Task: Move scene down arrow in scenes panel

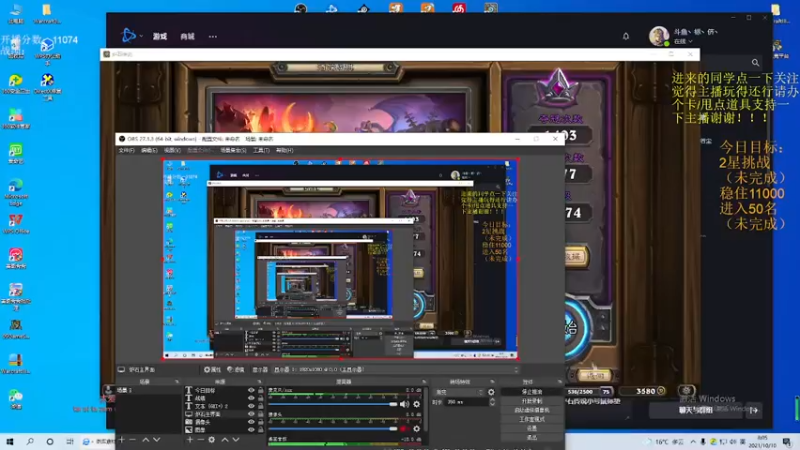Action: (157, 439)
